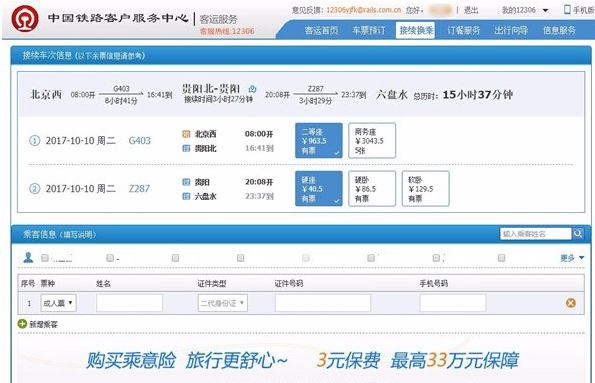Open the 信息服务 tab
The height and width of the screenshot is (383, 595).
pyautogui.click(x=559, y=30)
